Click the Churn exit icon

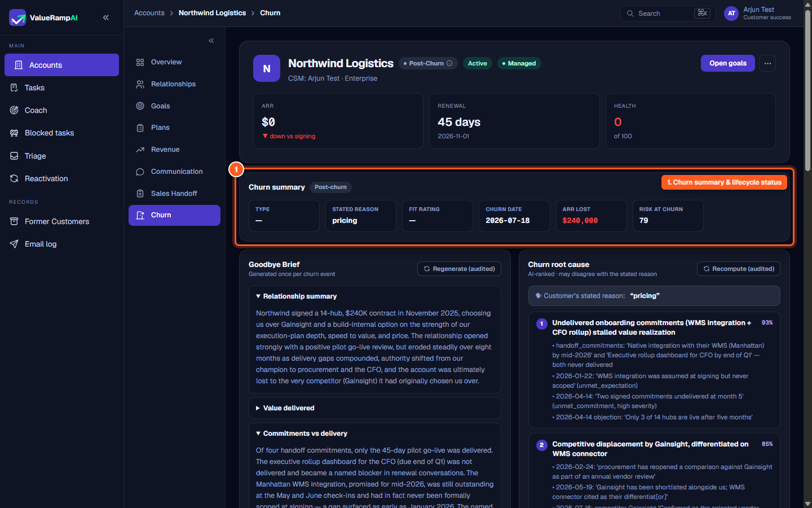point(140,215)
